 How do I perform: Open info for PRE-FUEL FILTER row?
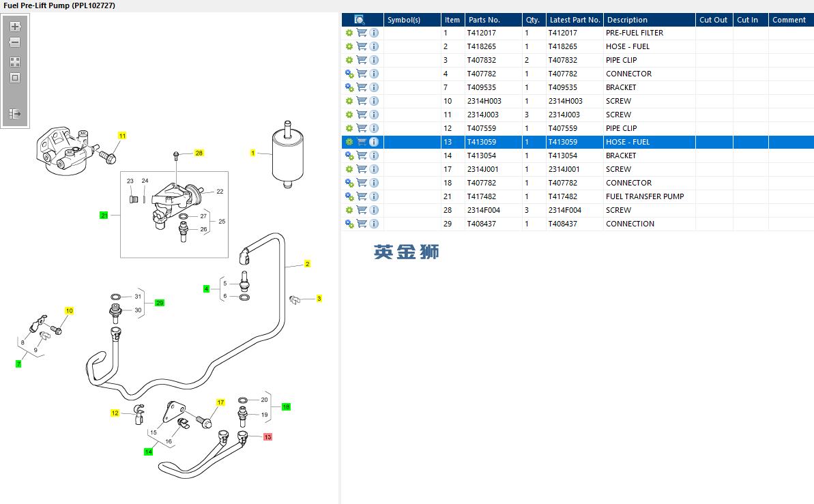[374, 33]
